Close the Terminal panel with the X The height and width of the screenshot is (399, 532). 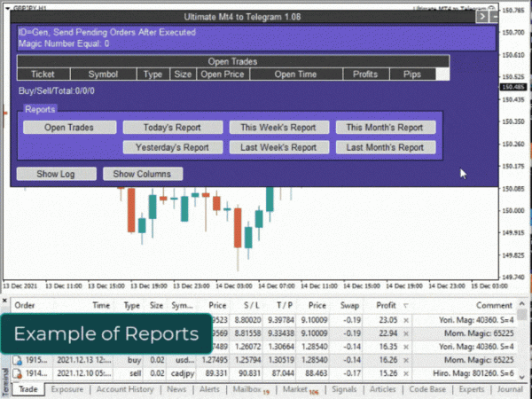coord(4,301)
